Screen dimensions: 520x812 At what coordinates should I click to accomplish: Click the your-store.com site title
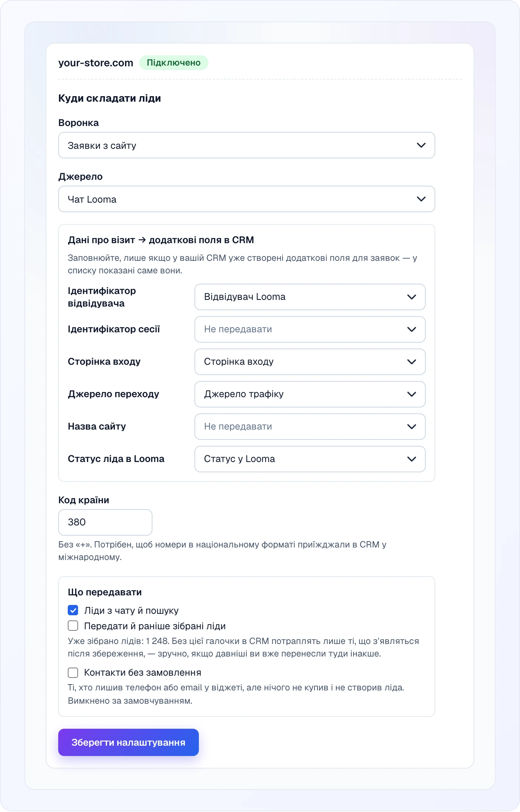tap(96, 63)
